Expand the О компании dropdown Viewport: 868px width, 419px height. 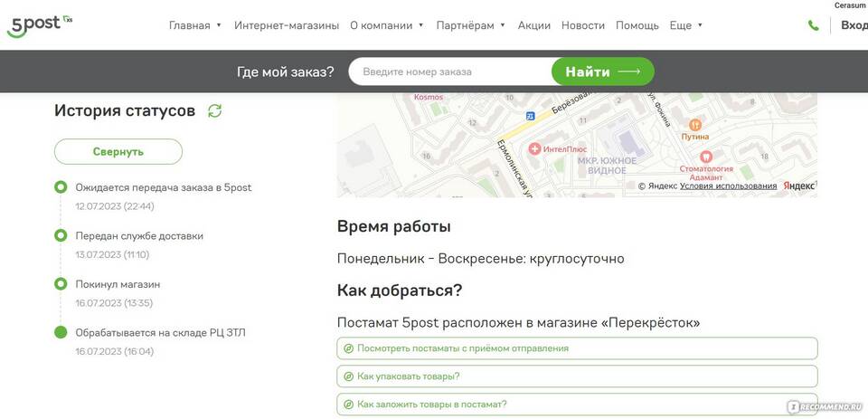386,25
